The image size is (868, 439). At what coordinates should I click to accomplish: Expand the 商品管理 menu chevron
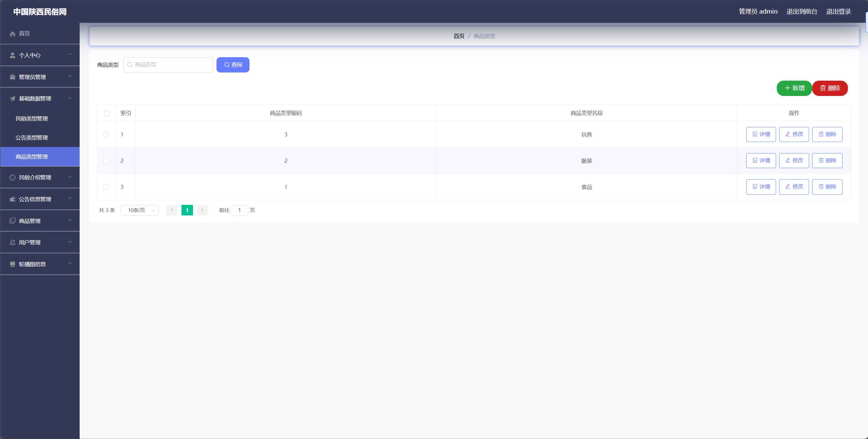(x=70, y=220)
